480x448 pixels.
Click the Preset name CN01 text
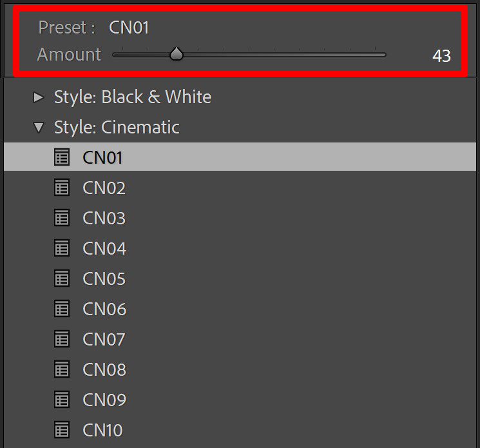click(x=129, y=28)
